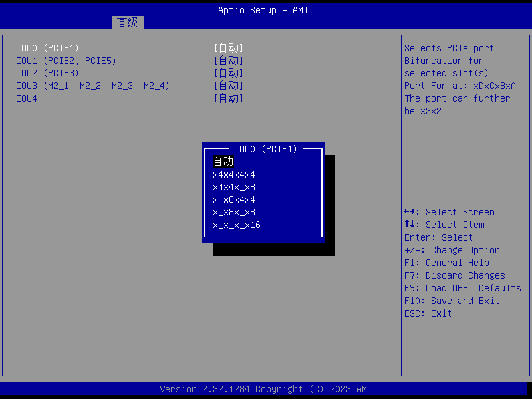Open the IOU4 [自动] value field

coord(229,98)
